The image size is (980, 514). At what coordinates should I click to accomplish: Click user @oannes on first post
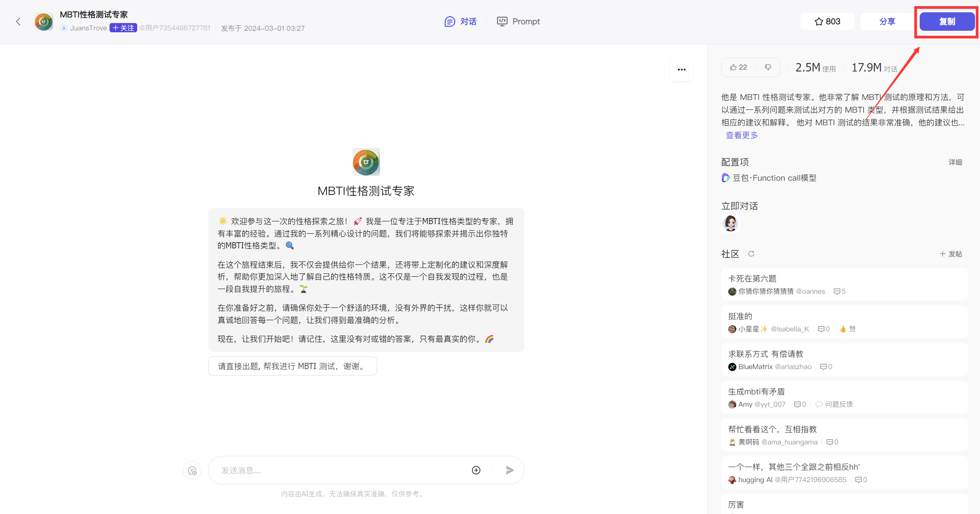810,291
